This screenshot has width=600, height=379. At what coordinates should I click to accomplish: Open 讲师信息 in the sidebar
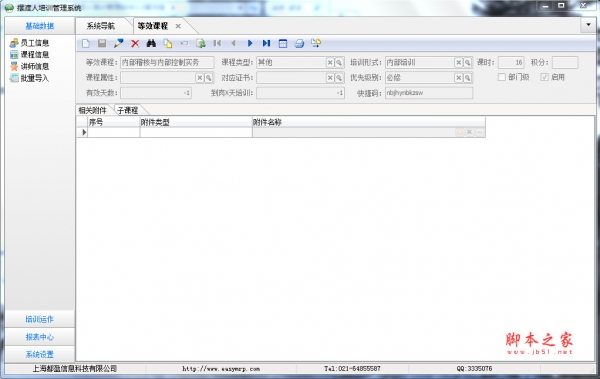pos(29,67)
